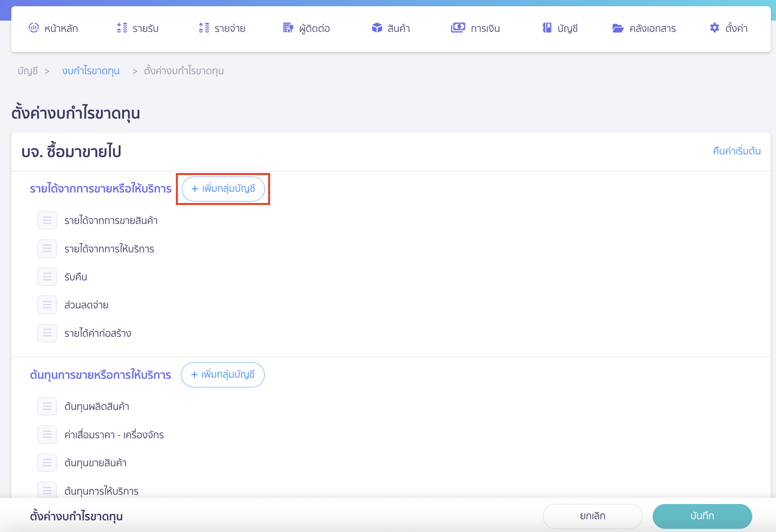Image resolution: width=776 pixels, height=532 pixels.
Task: Go to งบกำไรขาดทุน breadcrumb link
Action: 91,71
